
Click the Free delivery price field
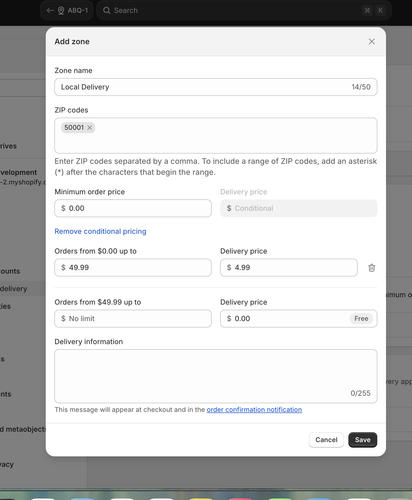[298, 319]
